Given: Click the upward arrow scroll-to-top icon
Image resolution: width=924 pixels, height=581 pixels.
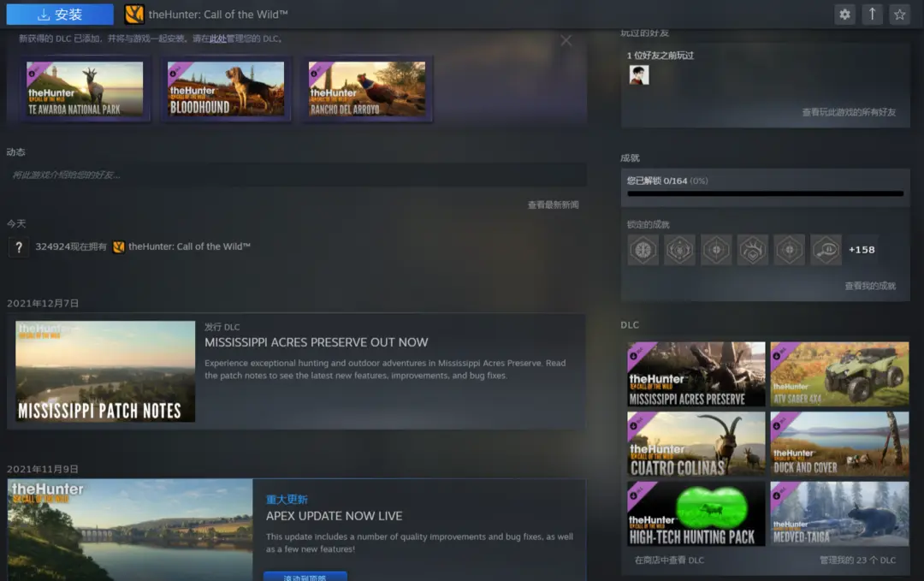Looking at the screenshot, I should coord(872,15).
